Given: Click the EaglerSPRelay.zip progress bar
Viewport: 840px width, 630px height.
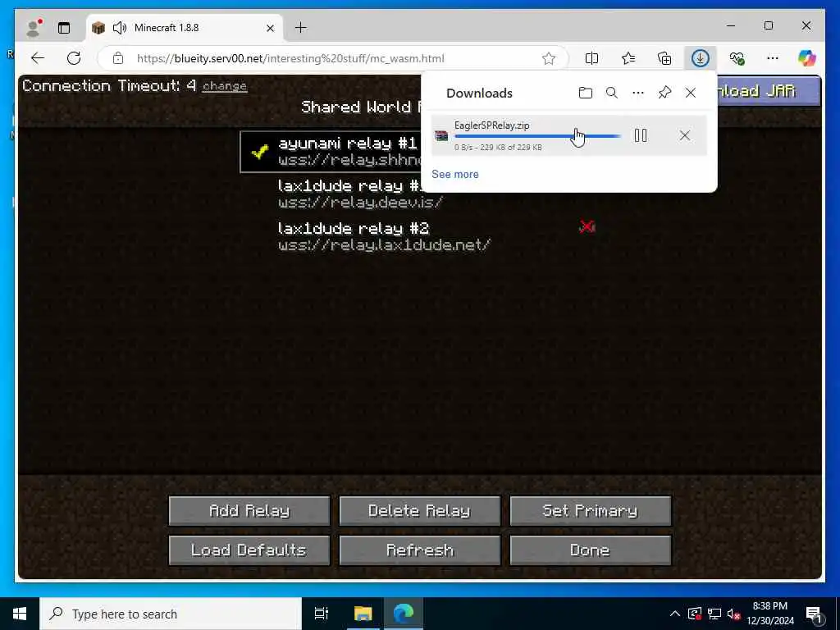Looking at the screenshot, I should click(x=537, y=137).
